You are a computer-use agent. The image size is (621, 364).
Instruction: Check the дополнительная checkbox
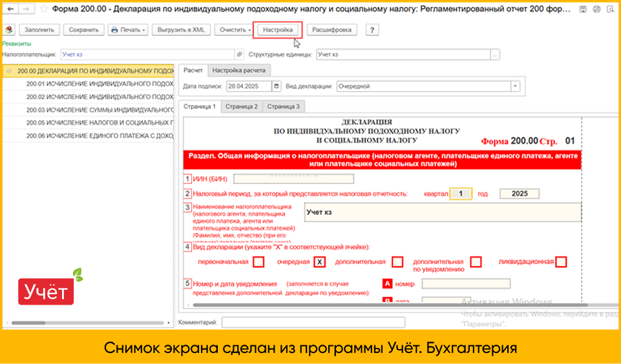click(x=397, y=262)
